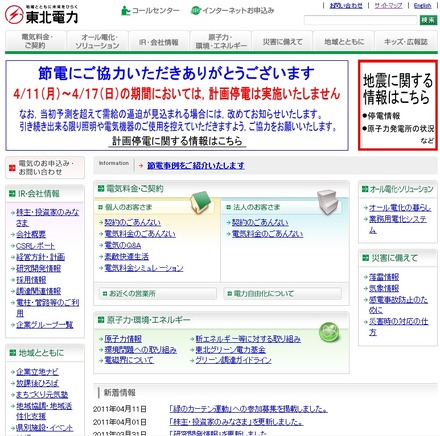Screen dimensions: 440x436
Task: Open the 環境問題への取り組み link
Action: pyautogui.click(x=140, y=350)
